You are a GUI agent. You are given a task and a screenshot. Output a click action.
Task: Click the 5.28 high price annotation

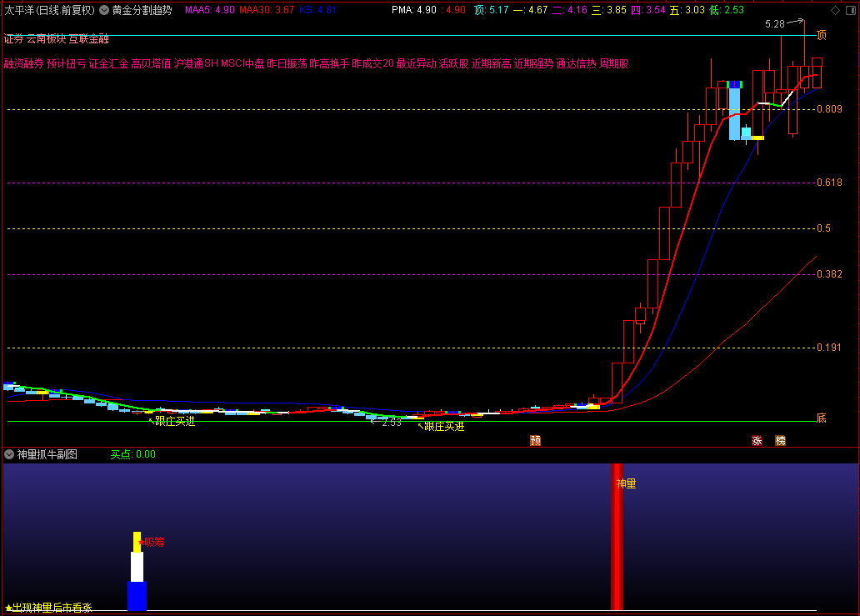775,24
